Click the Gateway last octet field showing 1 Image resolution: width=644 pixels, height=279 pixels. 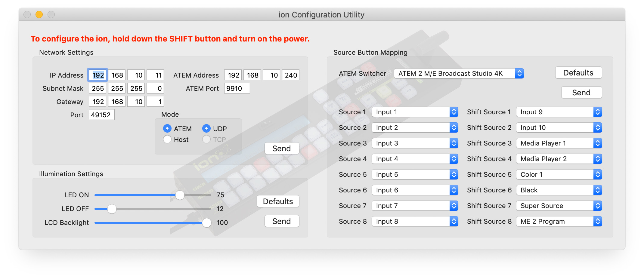(155, 102)
